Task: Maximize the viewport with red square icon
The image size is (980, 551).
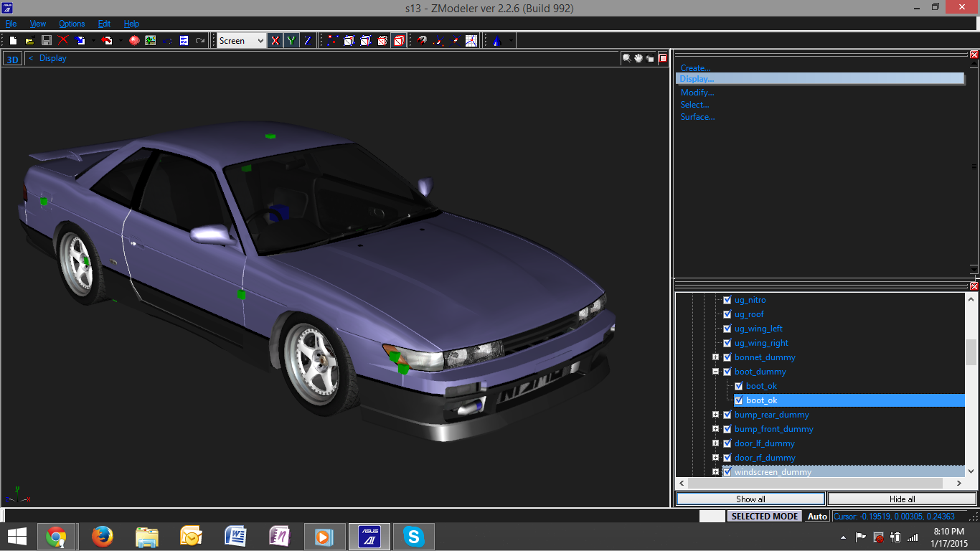Action: tap(663, 59)
